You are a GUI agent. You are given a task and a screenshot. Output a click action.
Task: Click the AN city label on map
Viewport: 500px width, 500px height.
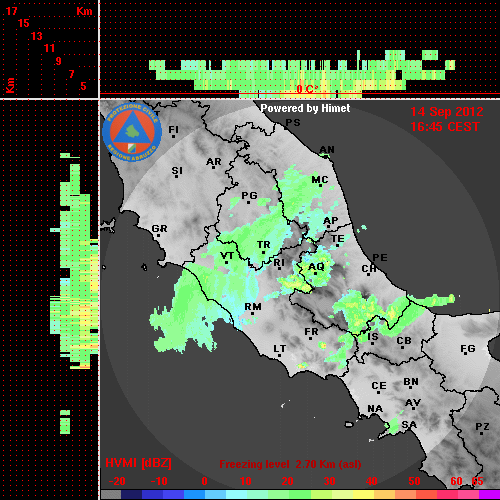tap(327, 150)
